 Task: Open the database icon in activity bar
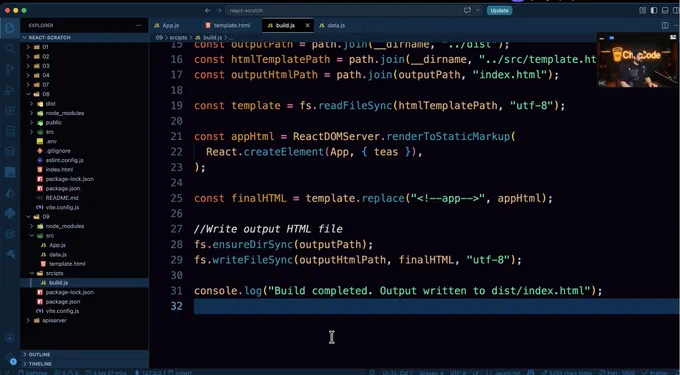pos(10,131)
